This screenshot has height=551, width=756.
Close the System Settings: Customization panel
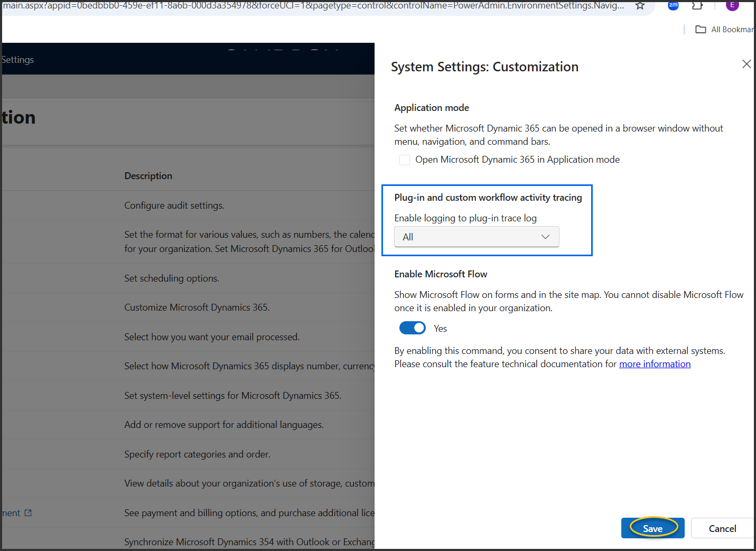(x=746, y=64)
